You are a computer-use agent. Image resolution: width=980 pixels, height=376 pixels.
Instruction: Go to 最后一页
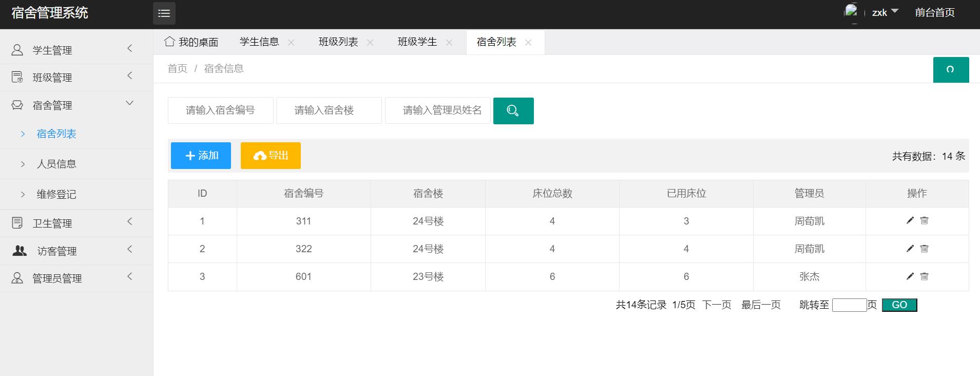(x=761, y=305)
